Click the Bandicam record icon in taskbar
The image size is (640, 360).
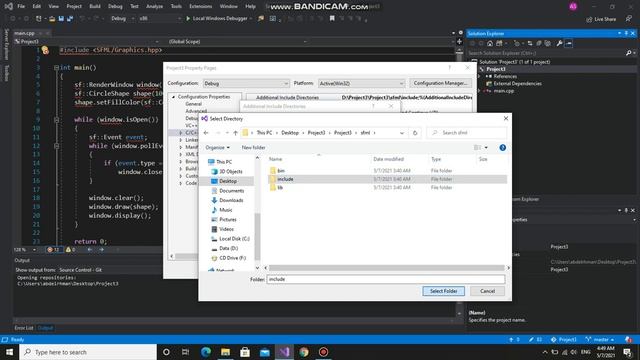323,352
